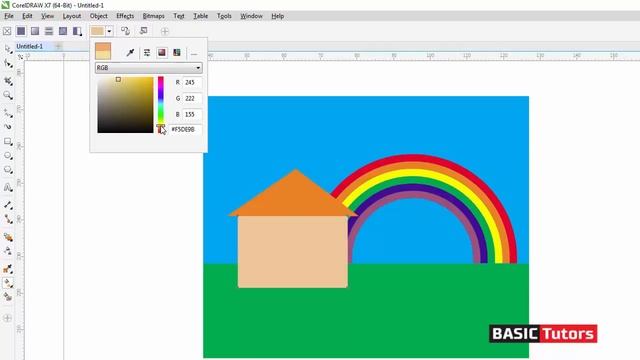640x360 pixels.
Task: Expand the fill color dropdown arrow
Action: click(x=109, y=31)
